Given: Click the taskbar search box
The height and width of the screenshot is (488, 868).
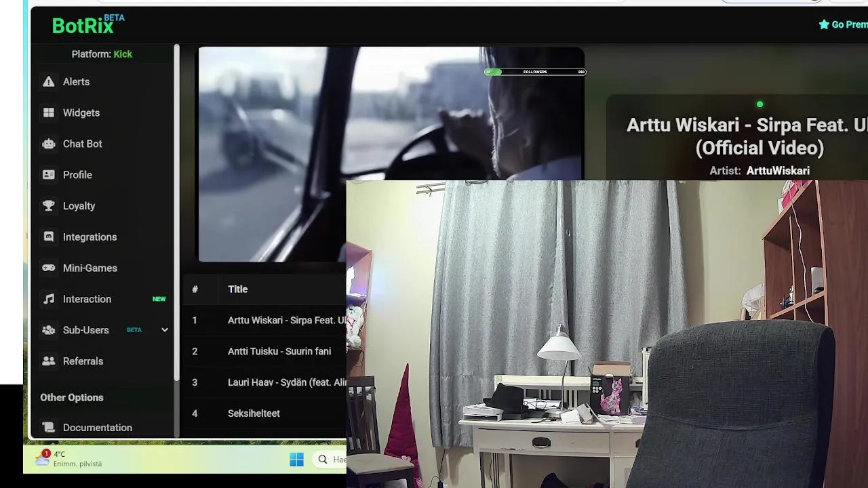Looking at the screenshot, I should [330, 460].
